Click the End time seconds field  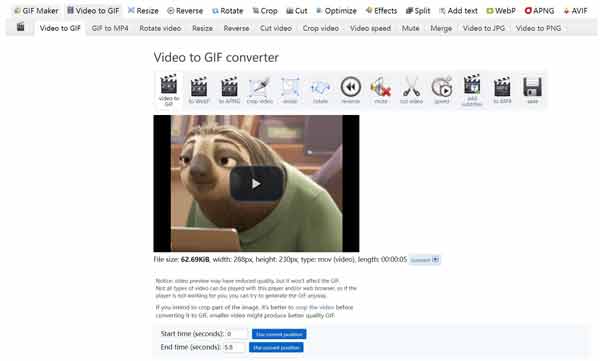234,347
